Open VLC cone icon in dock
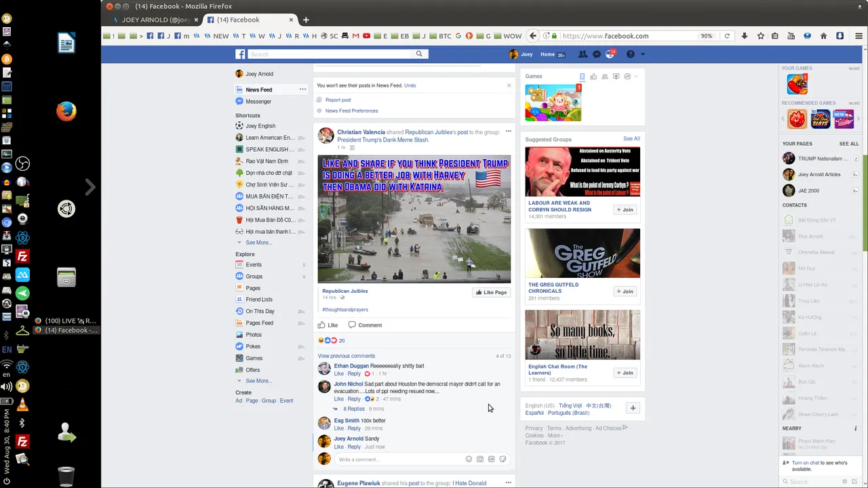 coord(22,406)
